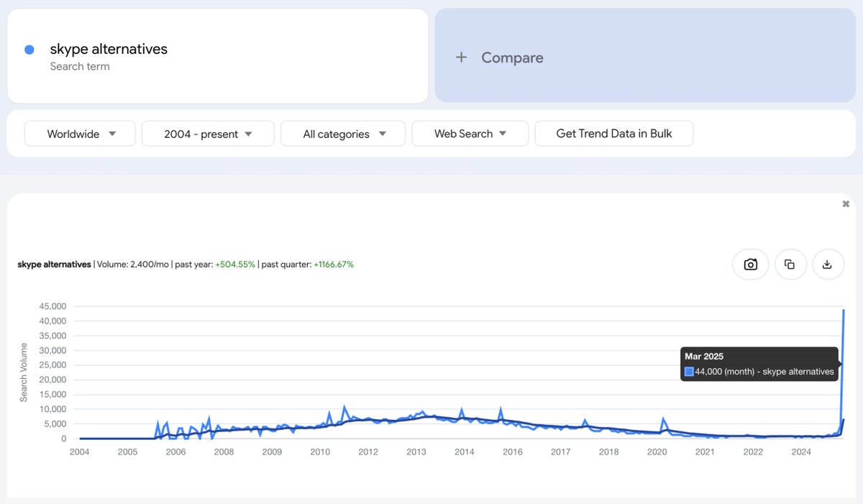
Task: Close the trend chart panel
Action: [846, 204]
